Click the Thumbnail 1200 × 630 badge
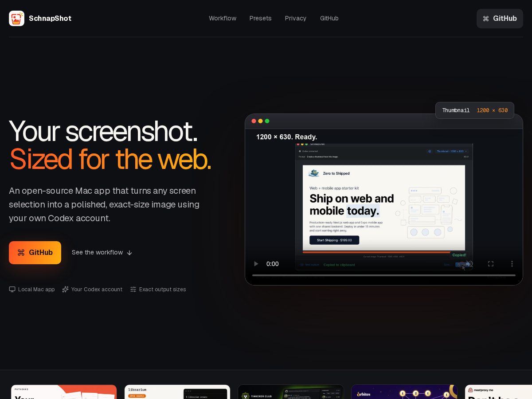532x399 pixels. [x=475, y=110]
